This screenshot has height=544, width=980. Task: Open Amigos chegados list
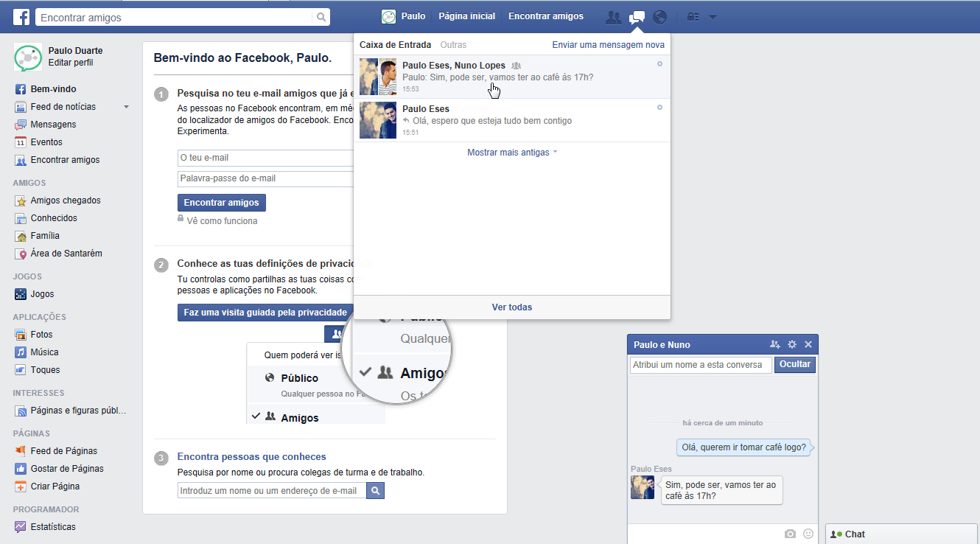[x=66, y=200]
